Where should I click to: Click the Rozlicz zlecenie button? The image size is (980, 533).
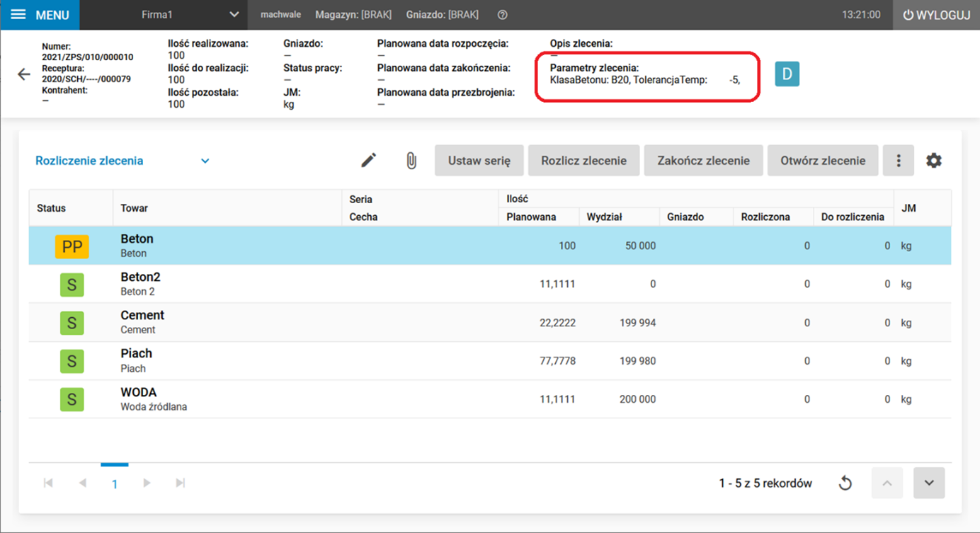click(x=583, y=161)
